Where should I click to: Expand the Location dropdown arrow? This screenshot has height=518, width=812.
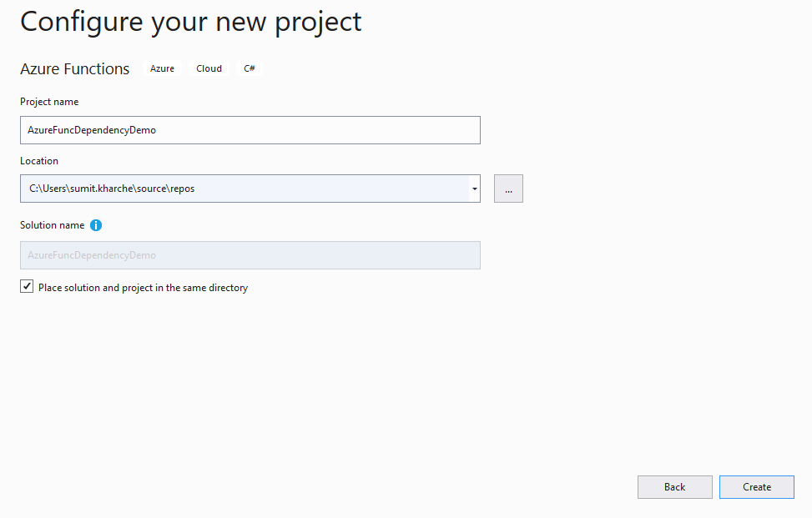[x=474, y=189]
